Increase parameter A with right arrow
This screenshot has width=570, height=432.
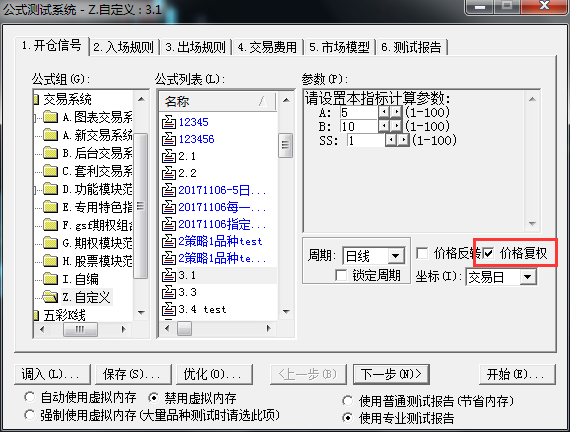point(396,112)
